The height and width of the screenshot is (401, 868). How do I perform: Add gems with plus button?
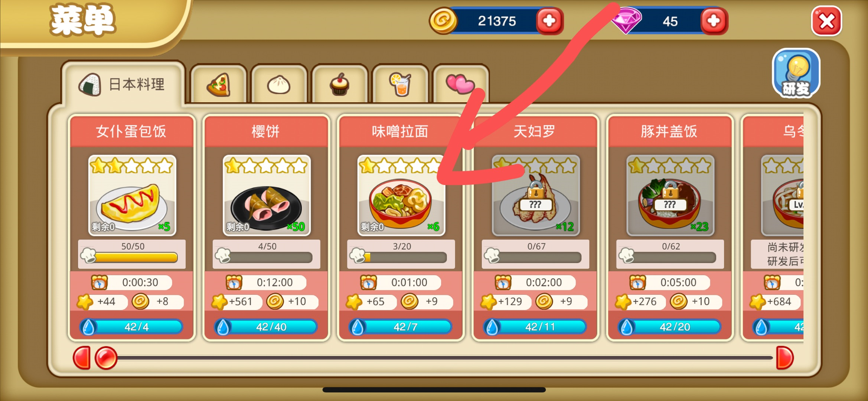click(714, 21)
